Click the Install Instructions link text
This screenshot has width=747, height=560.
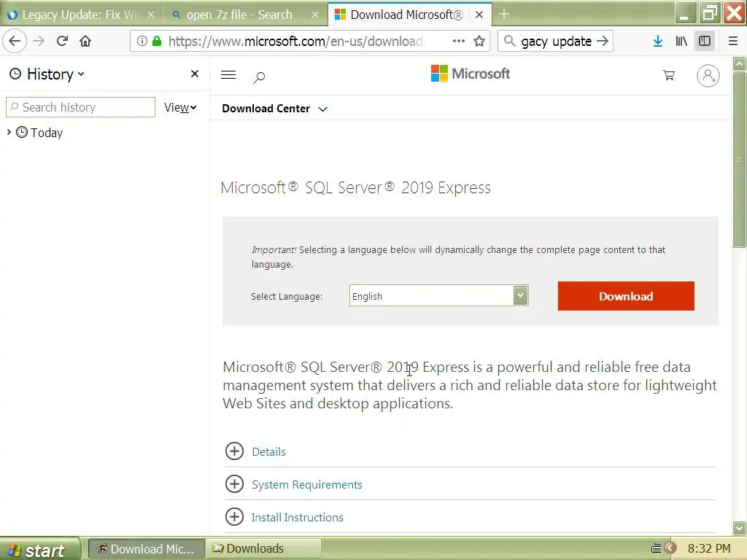pyautogui.click(x=298, y=518)
